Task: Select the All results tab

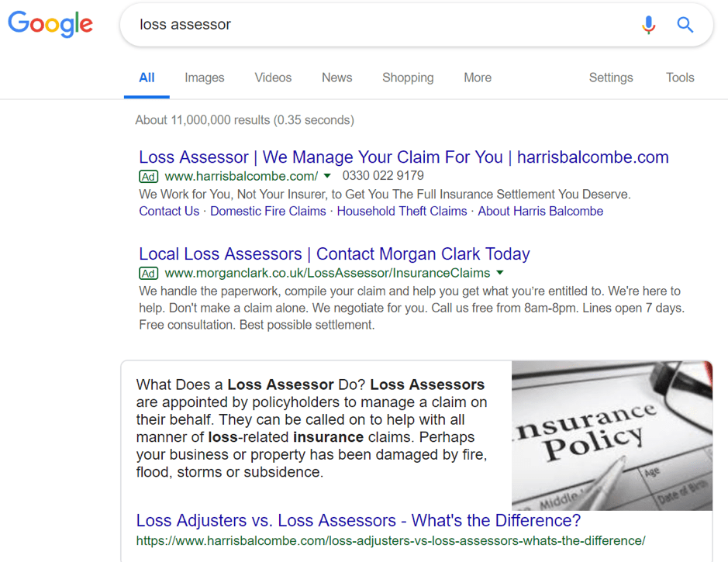Action: [x=147, y=78]
